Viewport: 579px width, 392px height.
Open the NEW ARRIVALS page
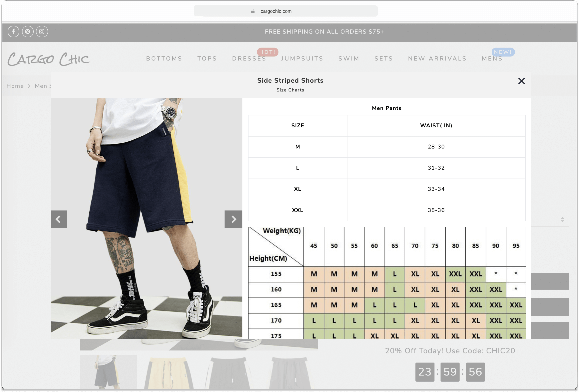[x=437, y=59]
